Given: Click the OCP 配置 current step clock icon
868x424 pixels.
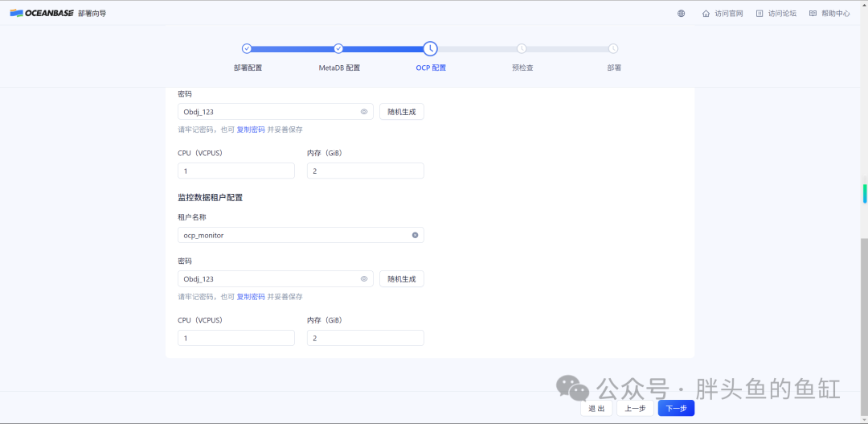Looking at the screenshot, I should pyautogui.click(x=430, y=49).
